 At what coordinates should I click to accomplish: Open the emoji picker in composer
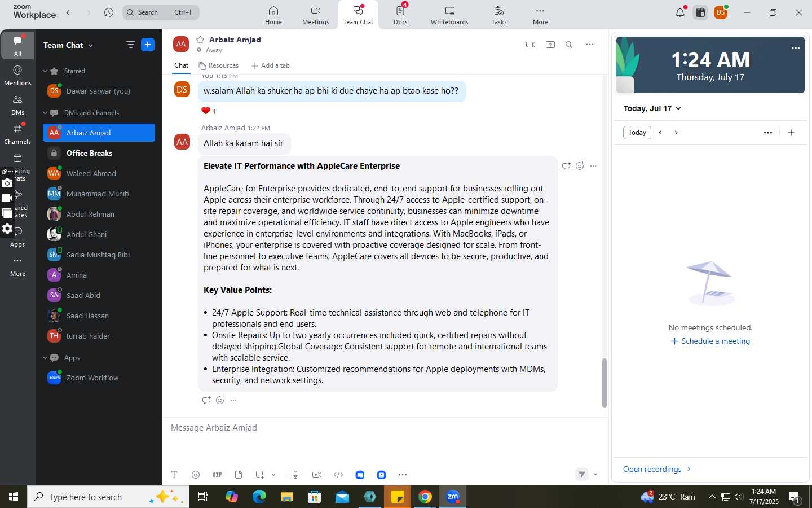(x=196, y=475)
